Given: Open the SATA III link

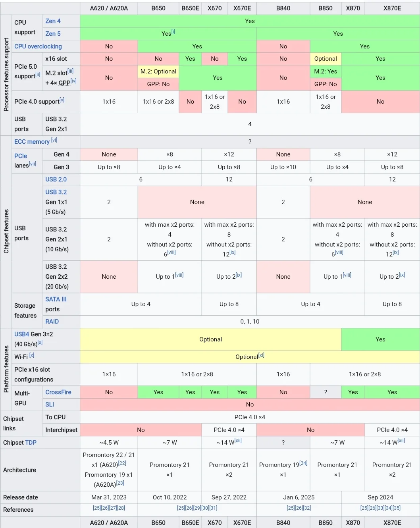Looking at the screenshot, I should coord(56,299).
